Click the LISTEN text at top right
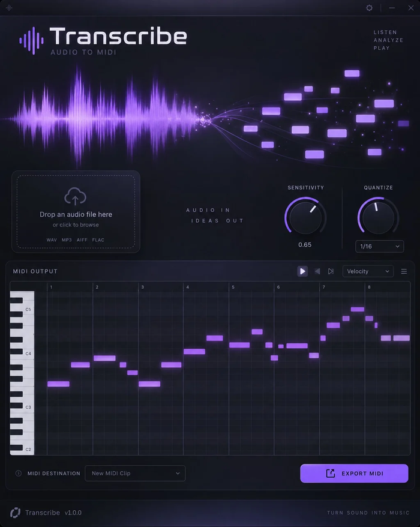The width and height of the screenshot is (420, 527). [x=385, y=32]
